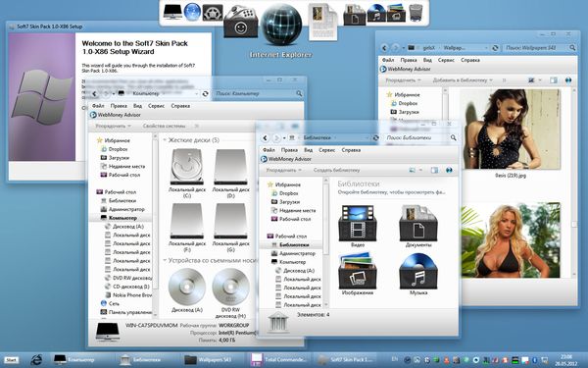Open Сервис menu in Wallpapers window
The width and height of the screenshot is (588, 368).
[x=446, y=60]
